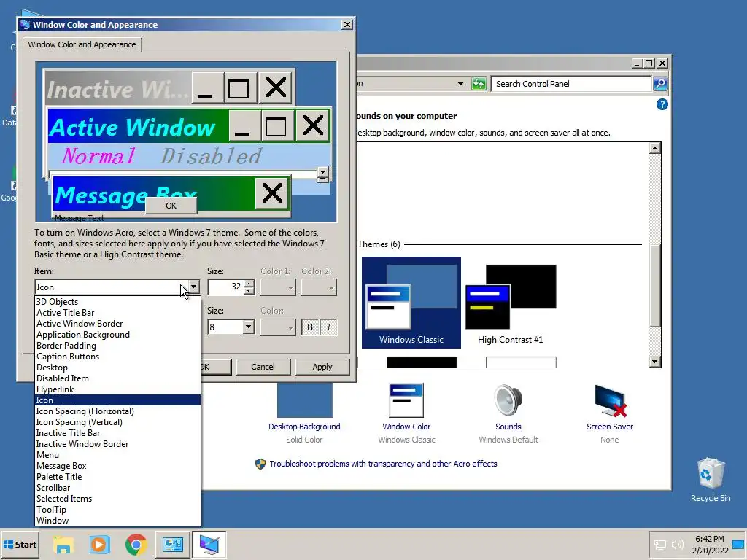The height and width of the screenshot is (560, 747).
Task: Click Disabled text in preview window
Action: pos(211,156)
